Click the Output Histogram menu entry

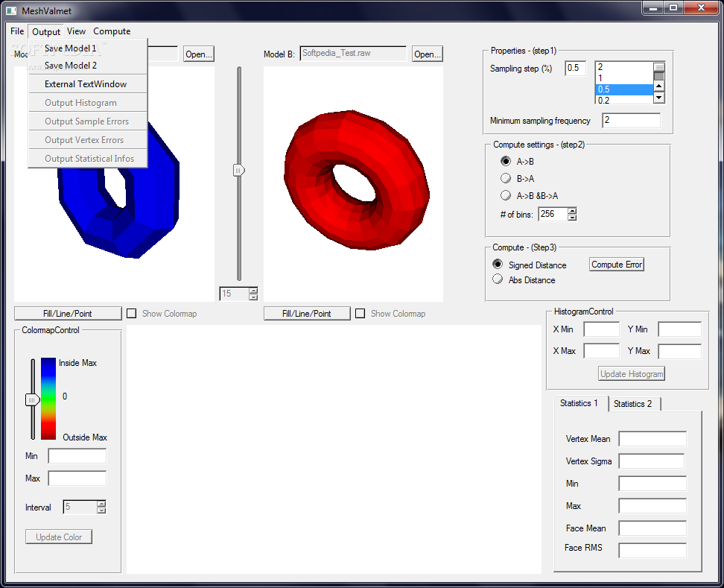pyautogui.click(x=88, y=103)
